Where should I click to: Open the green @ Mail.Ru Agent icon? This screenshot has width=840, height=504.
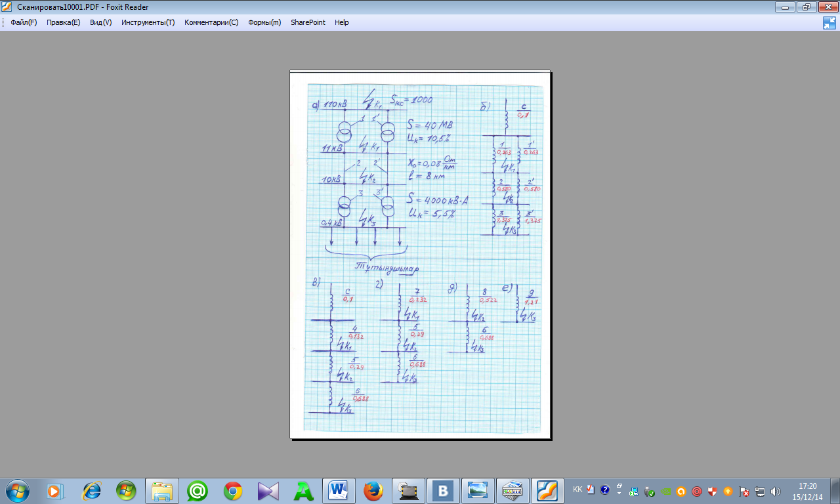(197, 490)
